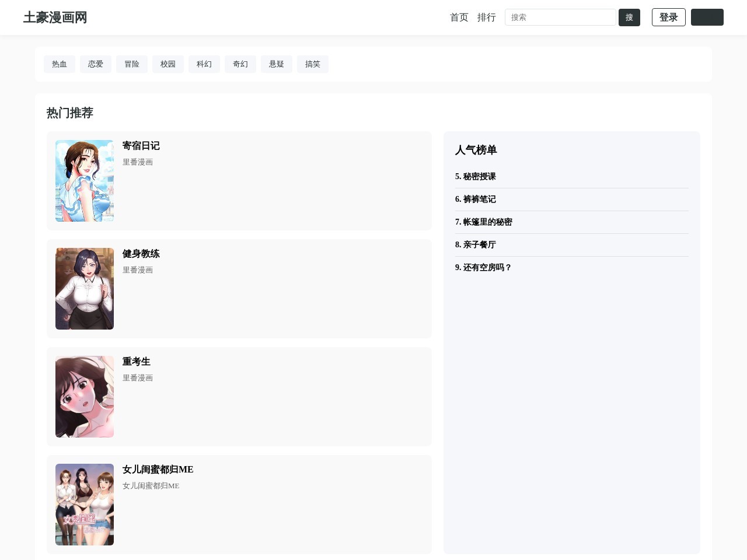Choose the 校园 category tag
The image size is (747, 560).
coord(168,64)
